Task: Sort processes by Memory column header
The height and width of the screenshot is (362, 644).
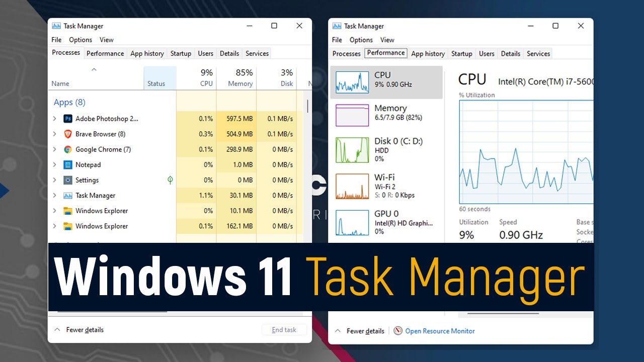Action: 236,78
